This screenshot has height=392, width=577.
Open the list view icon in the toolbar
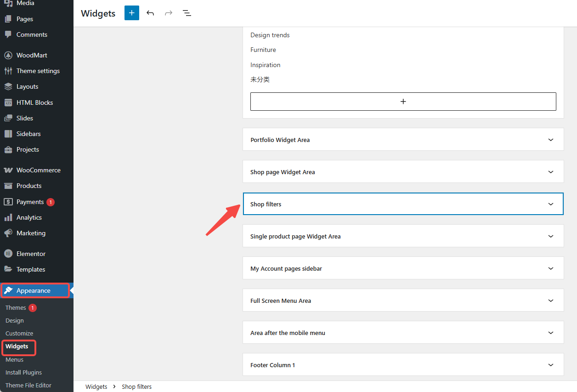pos(187,13)
